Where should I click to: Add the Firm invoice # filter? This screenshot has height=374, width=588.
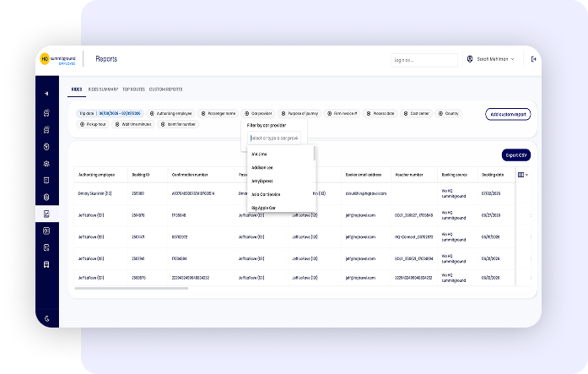(342, 113)
